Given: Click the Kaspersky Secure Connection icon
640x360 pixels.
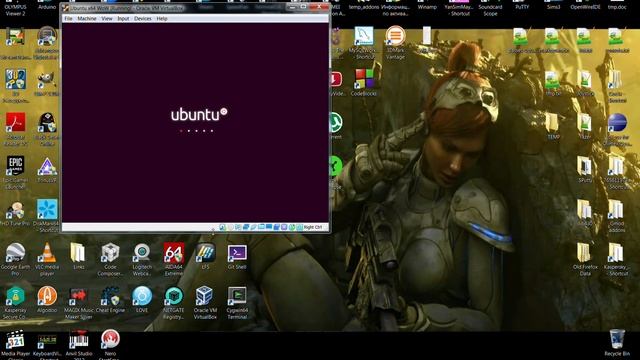Looking at the screenshot, I should pyautogui.click(x=16, y=296).
